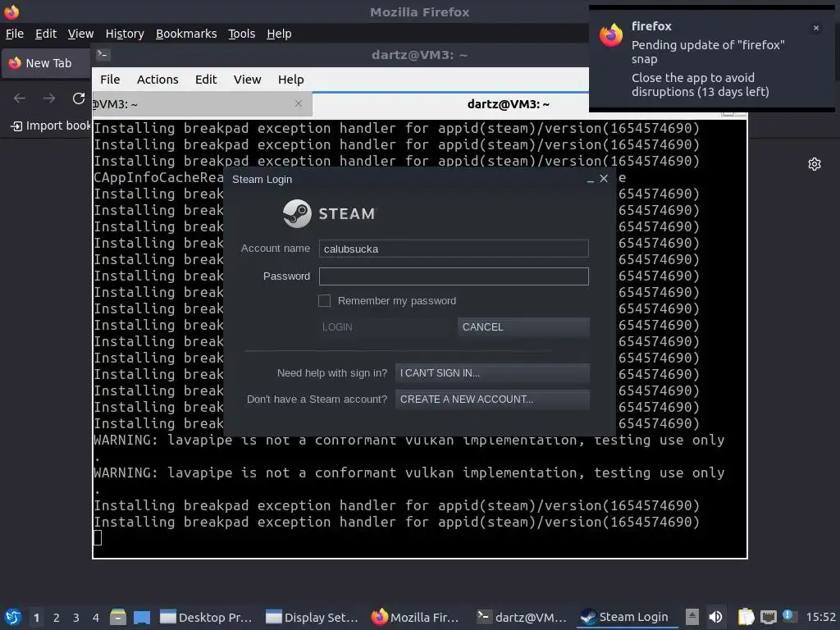Viewport: 840px width, 630px height.
Task: Click the CAppInfoCacheRea terminal line
Action: pyautogui.click(x=158, y=177)
